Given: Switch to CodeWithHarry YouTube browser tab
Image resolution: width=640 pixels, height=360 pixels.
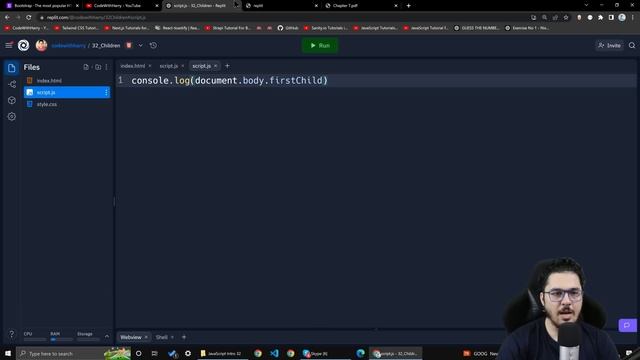Looking at the screenshot, I should click(121, 5).
